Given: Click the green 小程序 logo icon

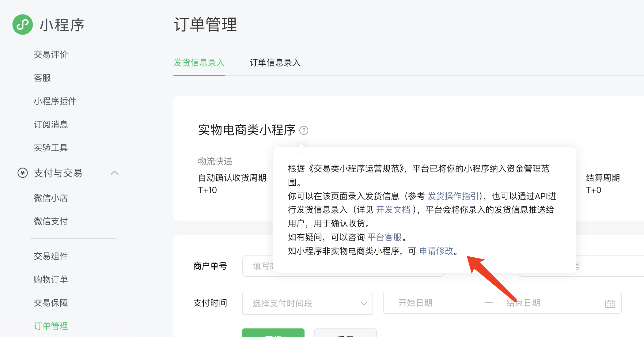Looking at the screenshot, I should pyautogui.click(x=22, y=25).
